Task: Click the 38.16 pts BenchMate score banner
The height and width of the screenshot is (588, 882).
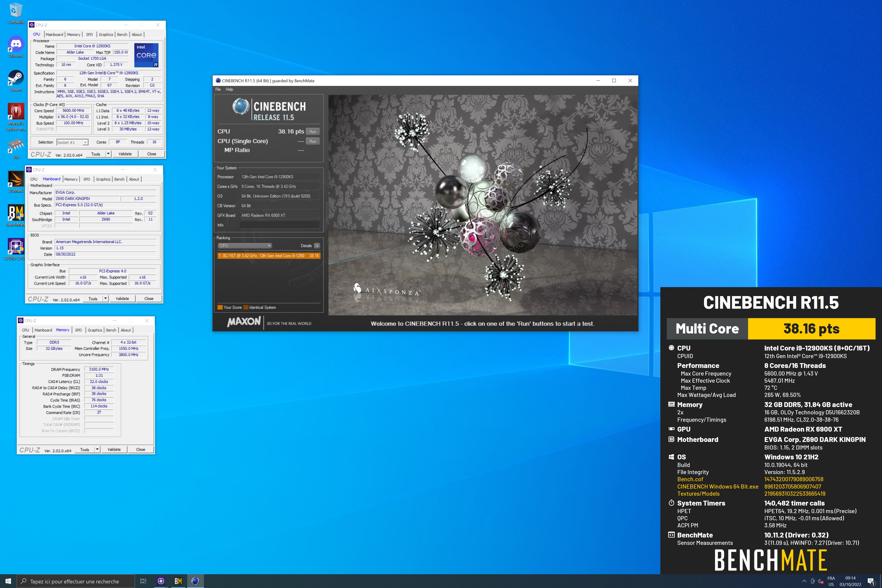Action: [811, 329]
